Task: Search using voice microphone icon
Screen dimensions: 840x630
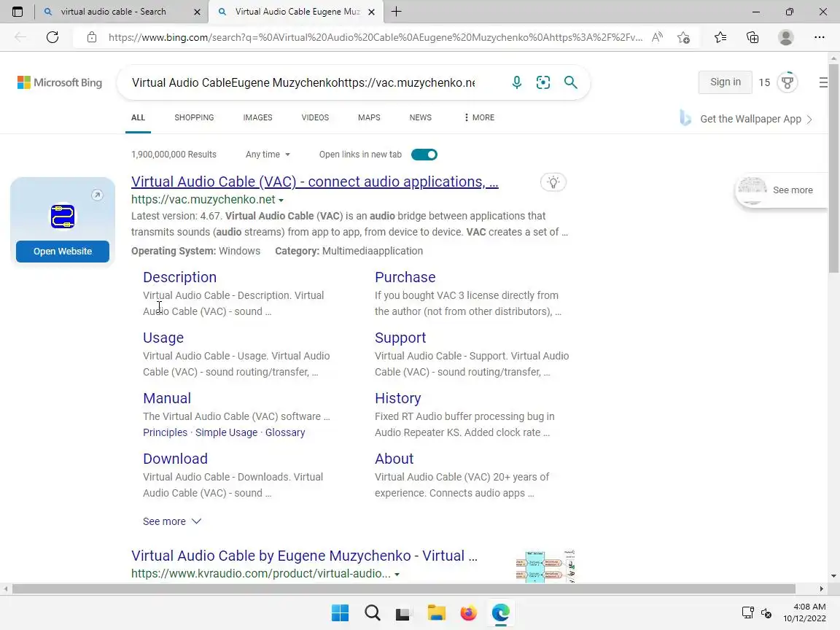Action: pos(516,82)
